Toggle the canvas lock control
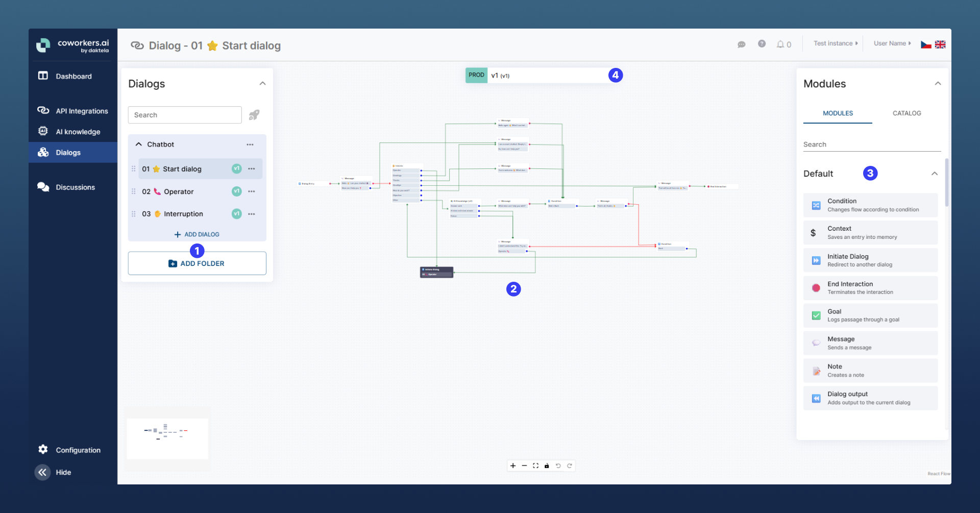Image resolution: width=980 pixels, height=513 pixels. [x=547, y=466]
